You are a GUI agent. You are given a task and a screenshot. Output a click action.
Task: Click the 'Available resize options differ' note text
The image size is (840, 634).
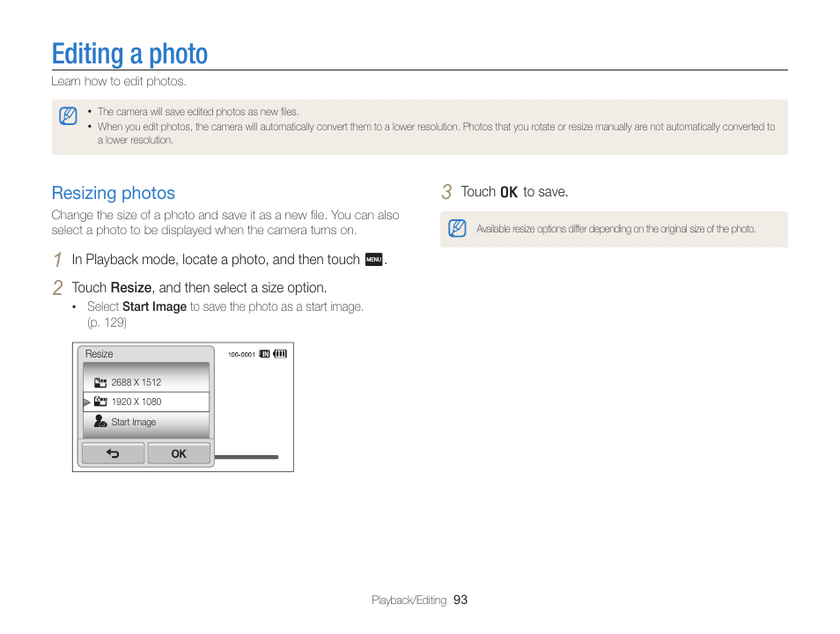point(616,229)
